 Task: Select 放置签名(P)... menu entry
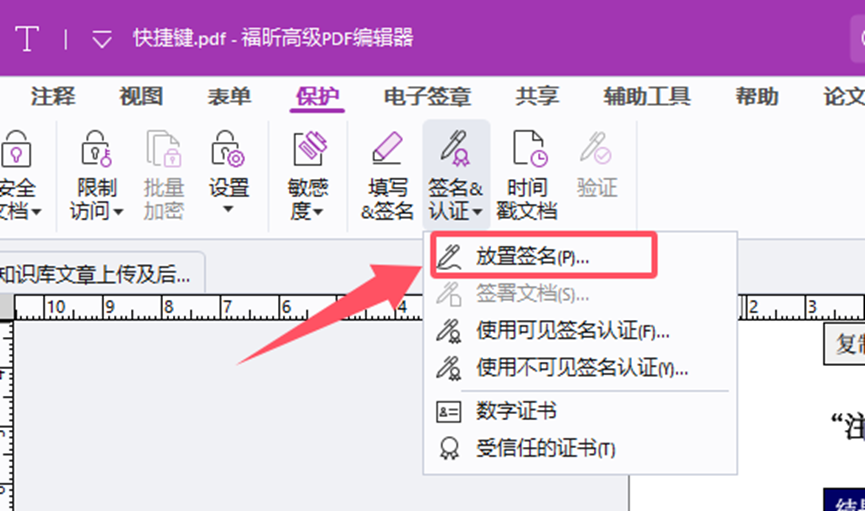click(x=531, y=257)
